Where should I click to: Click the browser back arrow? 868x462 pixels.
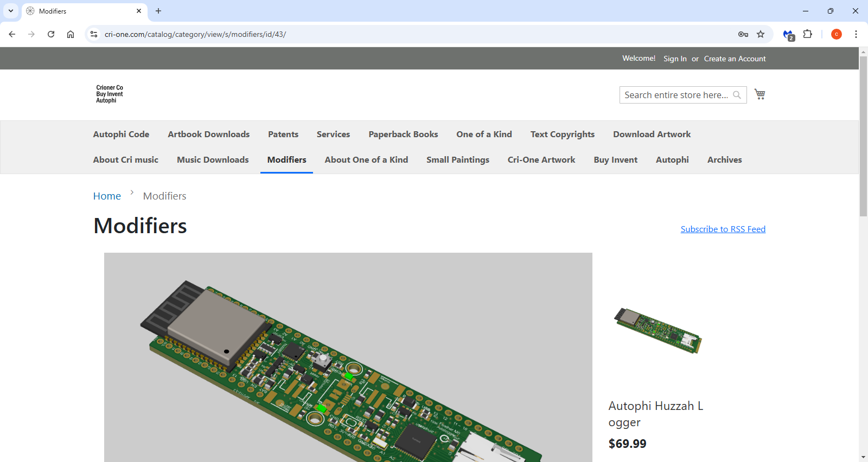tap(12, 34)
